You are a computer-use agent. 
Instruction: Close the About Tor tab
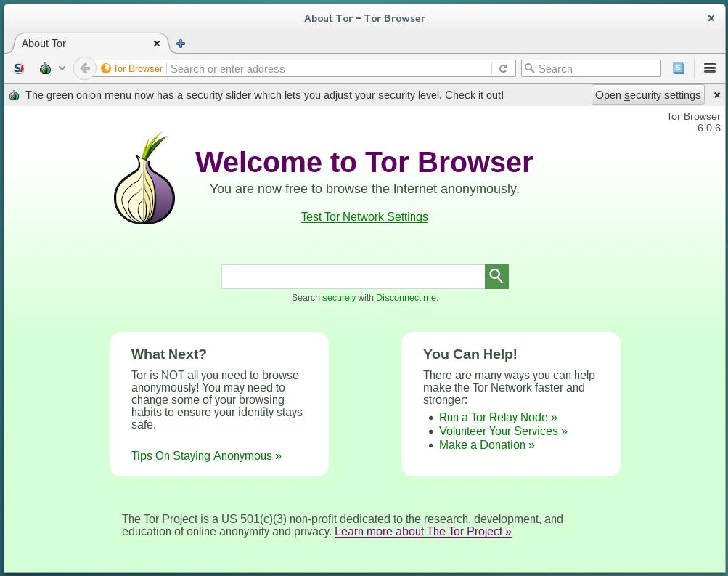pos(157,44)
